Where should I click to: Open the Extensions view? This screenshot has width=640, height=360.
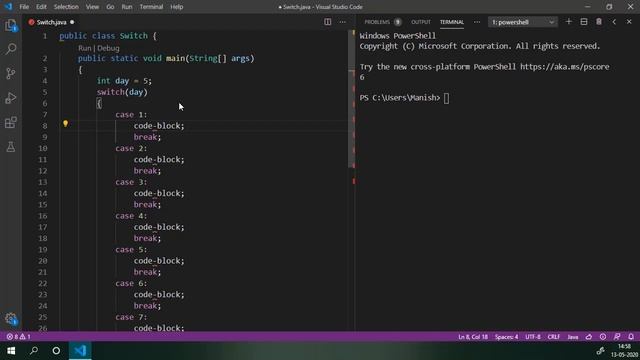click(11, 122)
